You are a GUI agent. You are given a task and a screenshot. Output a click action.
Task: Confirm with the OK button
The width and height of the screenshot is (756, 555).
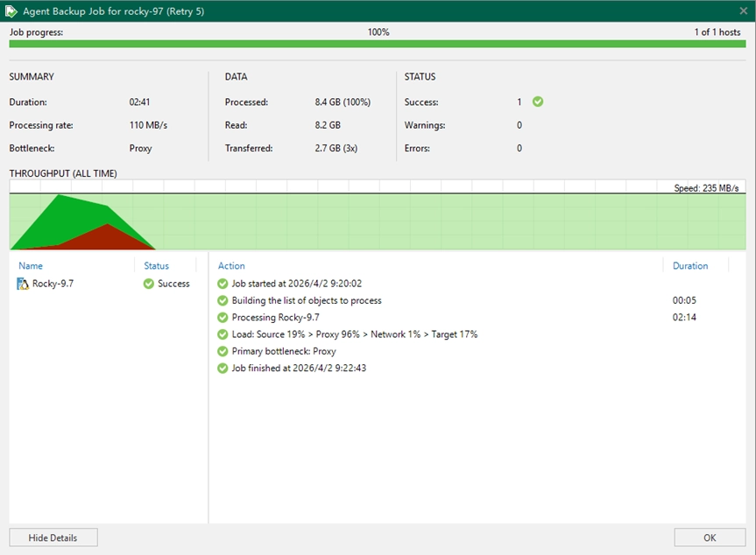tap(710, 537)
